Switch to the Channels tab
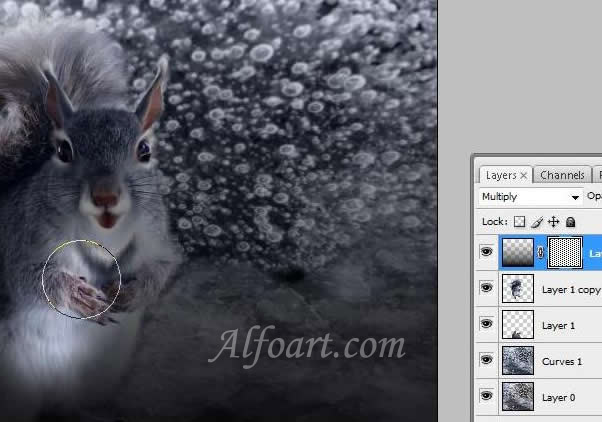 (562, 175)
